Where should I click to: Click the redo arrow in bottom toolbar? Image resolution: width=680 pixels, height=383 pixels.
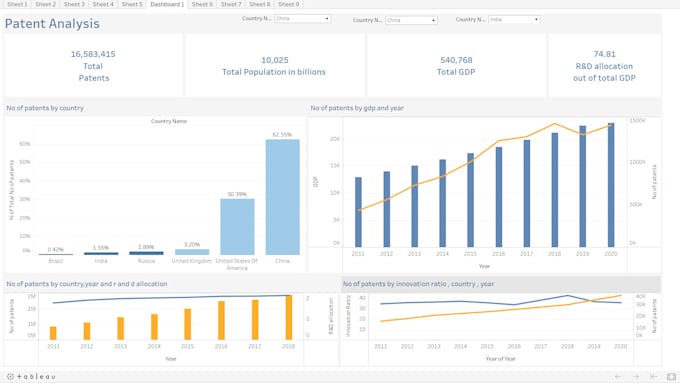(636, 376)
